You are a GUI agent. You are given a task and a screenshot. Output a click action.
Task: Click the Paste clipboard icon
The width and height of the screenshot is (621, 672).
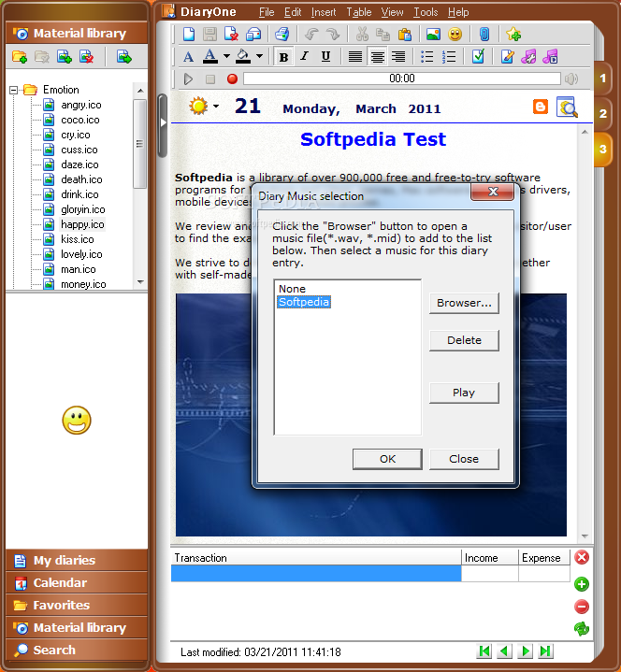(404, 34)
